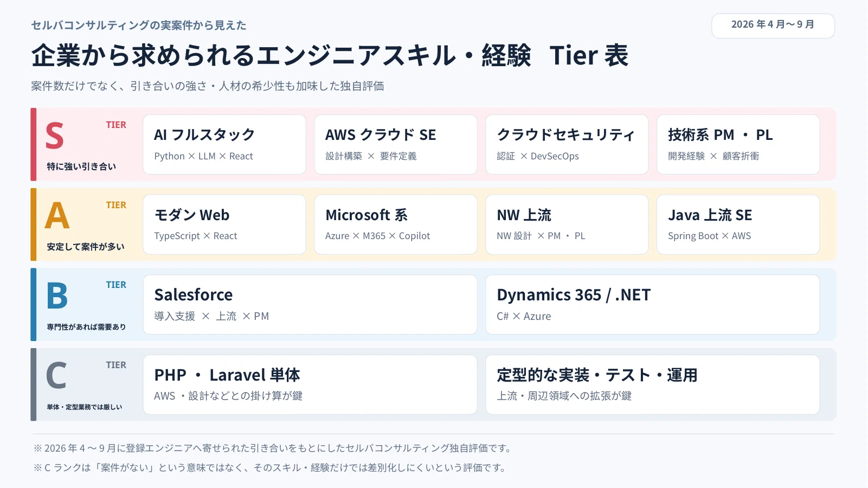Select the モダン Web card
This screenshot has width=868, height=488.
pos(224,224)
